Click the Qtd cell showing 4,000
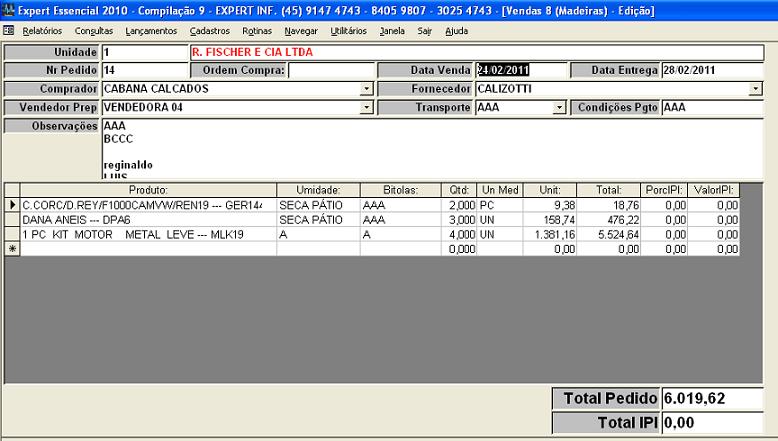 (x=458, y=234)
